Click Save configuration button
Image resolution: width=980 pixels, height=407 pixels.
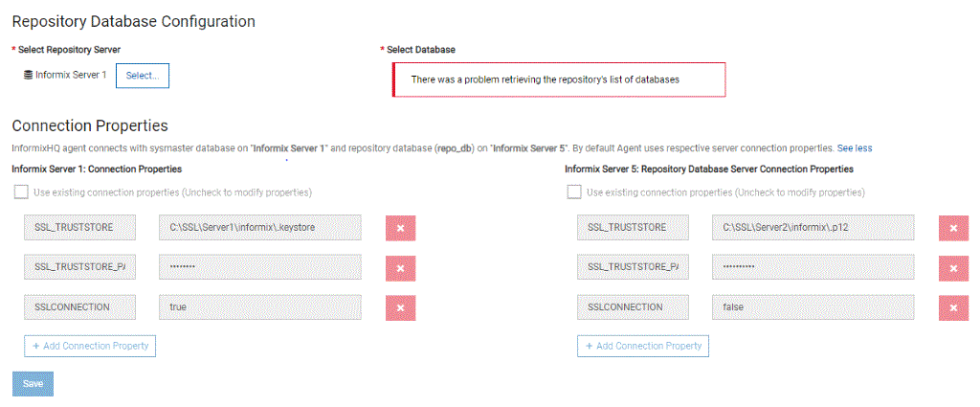[x=33, y=383]
